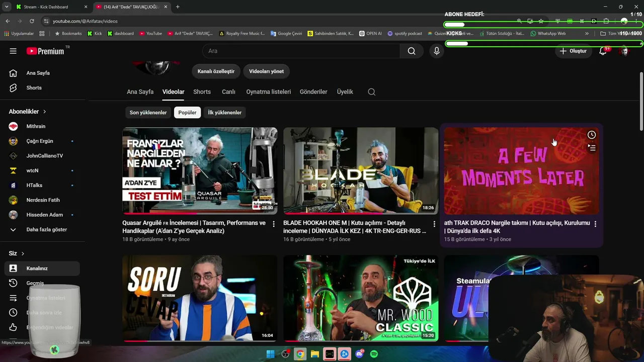Open the OPEN AI bookmark

click(x=370, y=34)
